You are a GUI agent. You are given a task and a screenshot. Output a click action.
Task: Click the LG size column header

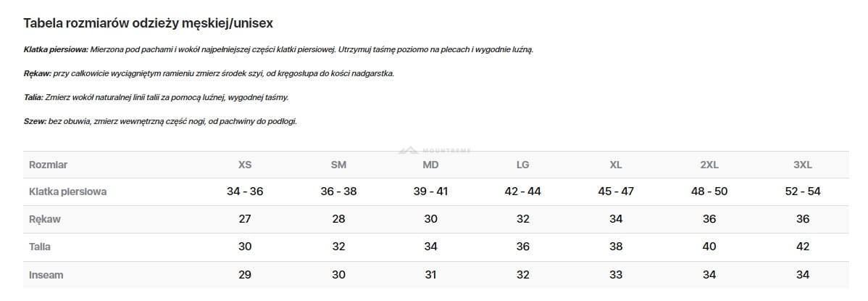522,165
